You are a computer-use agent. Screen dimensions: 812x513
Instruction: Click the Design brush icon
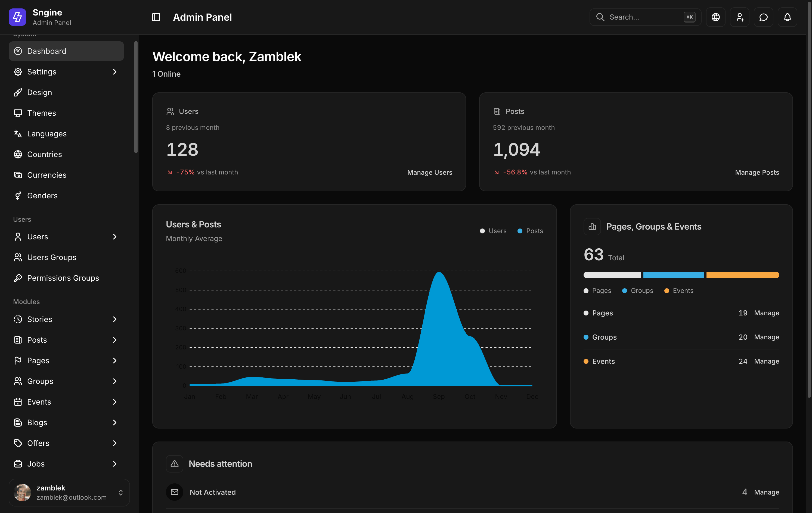18,92
